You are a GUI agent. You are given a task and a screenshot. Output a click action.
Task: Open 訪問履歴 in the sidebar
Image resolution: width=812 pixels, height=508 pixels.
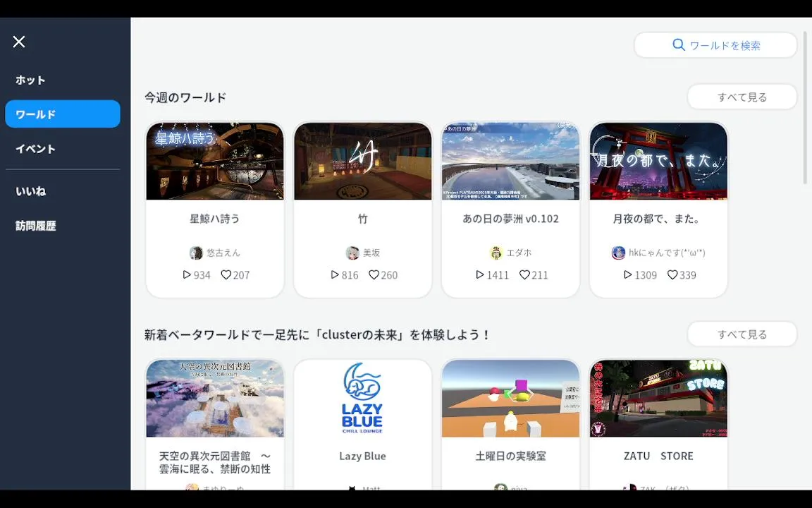(x=36, y=226)
